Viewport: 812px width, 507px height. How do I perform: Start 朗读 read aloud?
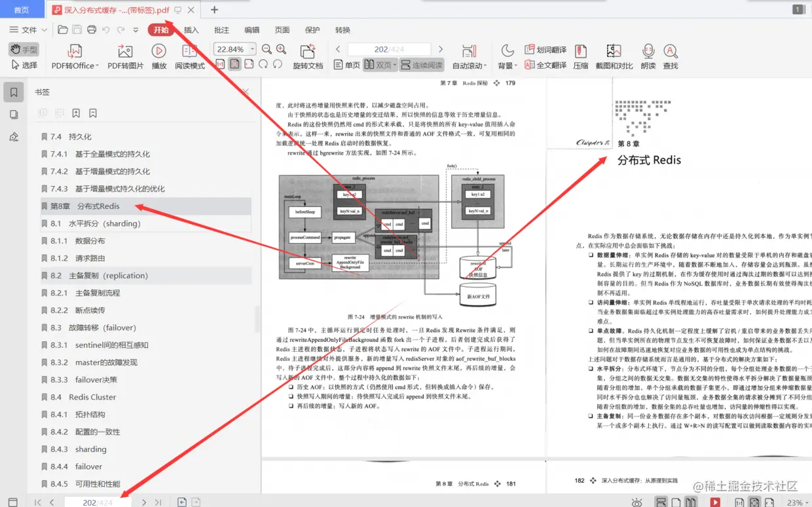tap(648, 57)
